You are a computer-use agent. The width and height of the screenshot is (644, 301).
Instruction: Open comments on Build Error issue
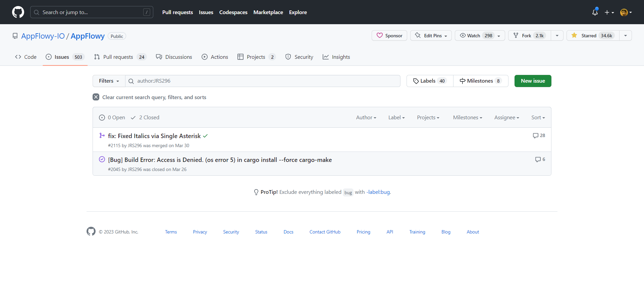(540, 159)
